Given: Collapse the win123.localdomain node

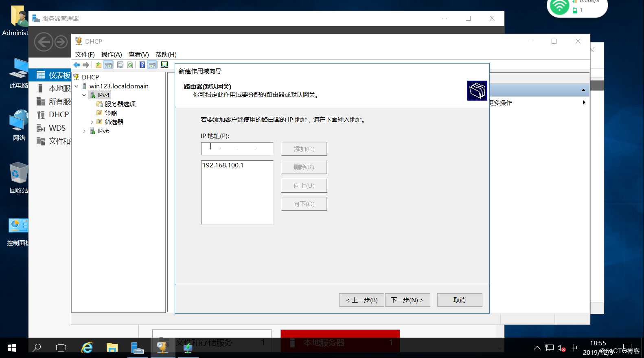Looking at the screenshot, I should coord(77,86).
